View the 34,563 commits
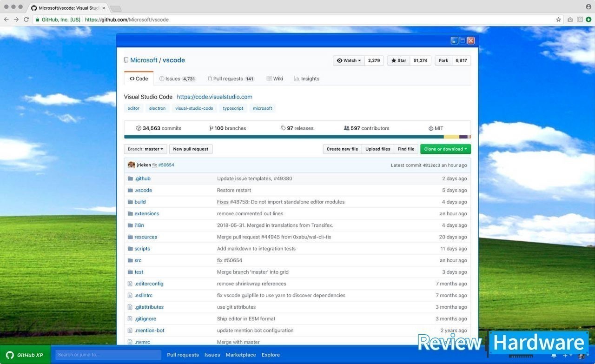Image resolution: width=595 pixels, height=364 pixels. pos(159,128)
